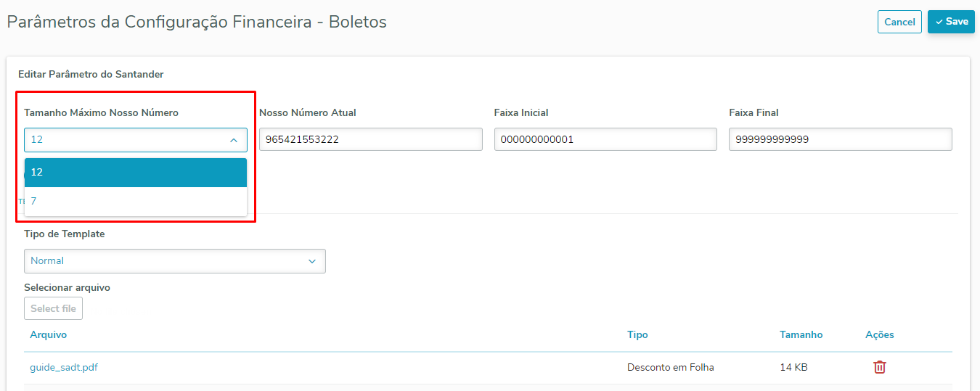Sort by the Arquivo column header
The image size is (980, 391).
tap(49, 334)
